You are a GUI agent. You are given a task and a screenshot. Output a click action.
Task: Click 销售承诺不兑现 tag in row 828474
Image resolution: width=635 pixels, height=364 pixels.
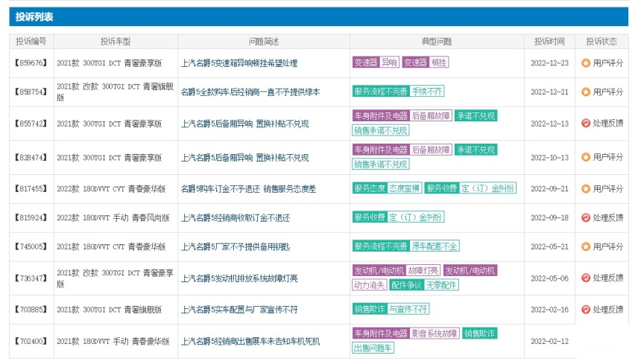381,165
